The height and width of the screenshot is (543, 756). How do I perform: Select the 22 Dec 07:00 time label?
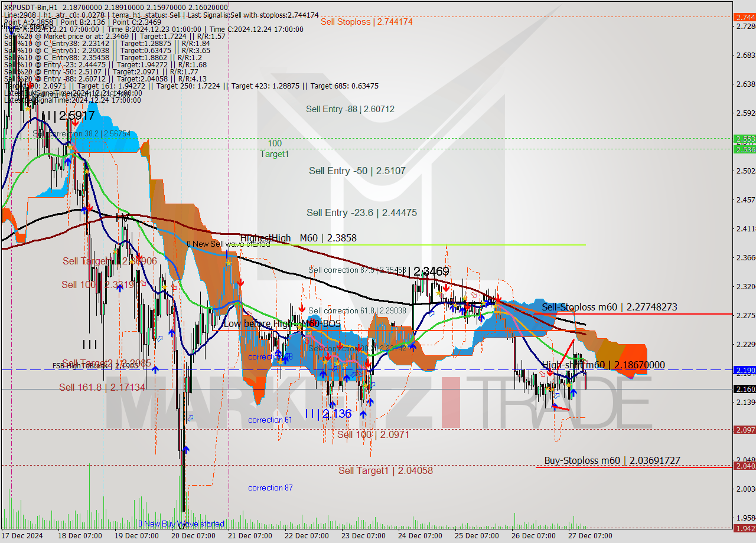[307, 536]
